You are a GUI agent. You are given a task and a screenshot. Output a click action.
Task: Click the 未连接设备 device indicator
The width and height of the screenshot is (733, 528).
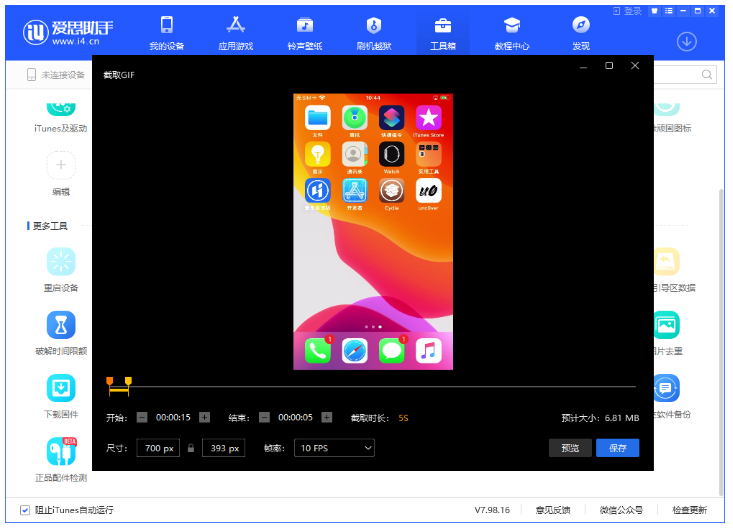click(x=56, y=75)
